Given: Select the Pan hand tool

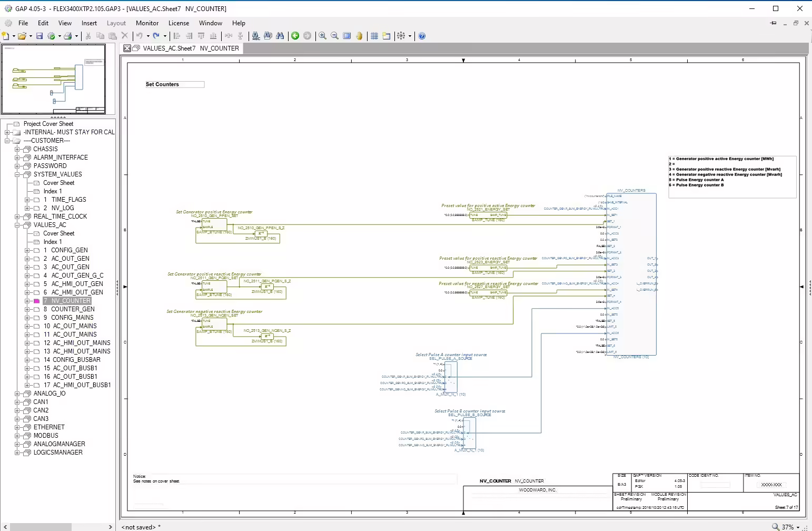Looking at the screenshot, I should pos(359,36).
